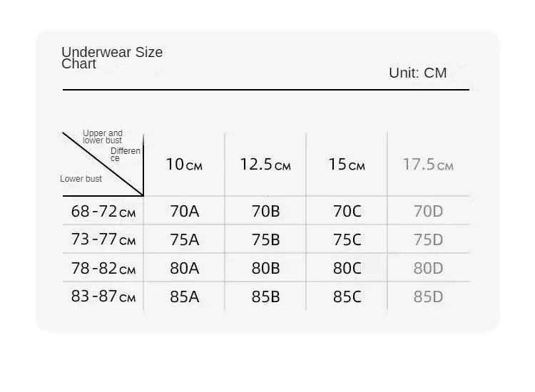Click the Underwear Size Chart title

point(112,58)
